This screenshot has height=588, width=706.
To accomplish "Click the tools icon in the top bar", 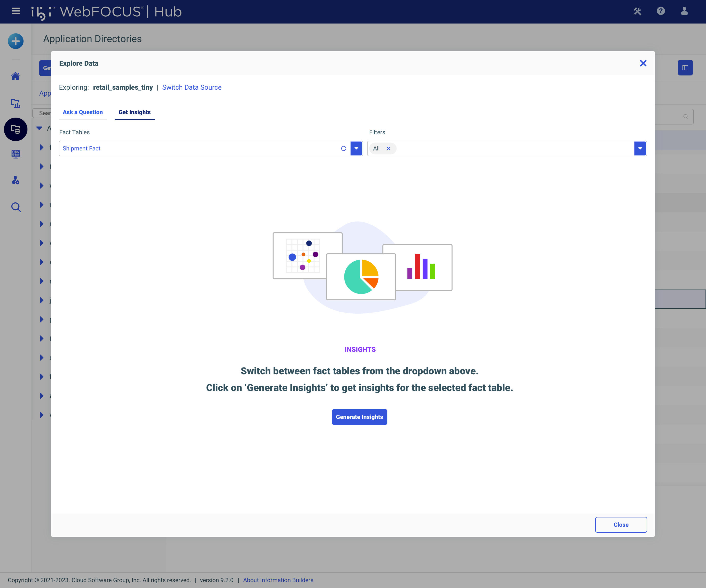I will pos(637,12).
